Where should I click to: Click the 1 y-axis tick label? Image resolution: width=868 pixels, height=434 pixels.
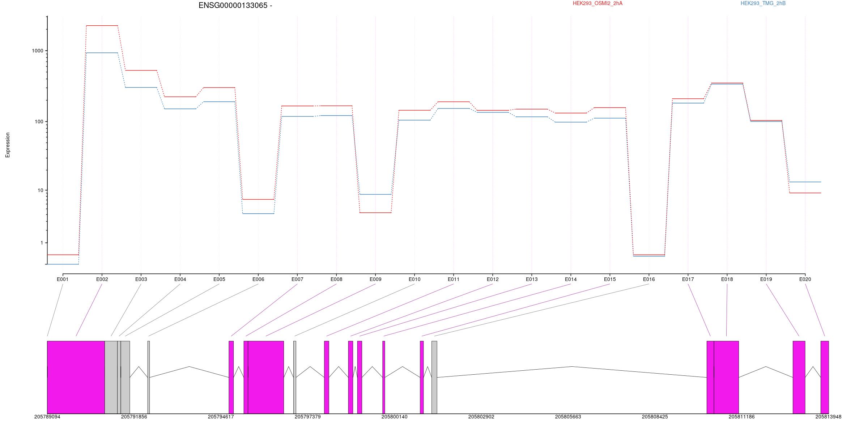[42, 243]
